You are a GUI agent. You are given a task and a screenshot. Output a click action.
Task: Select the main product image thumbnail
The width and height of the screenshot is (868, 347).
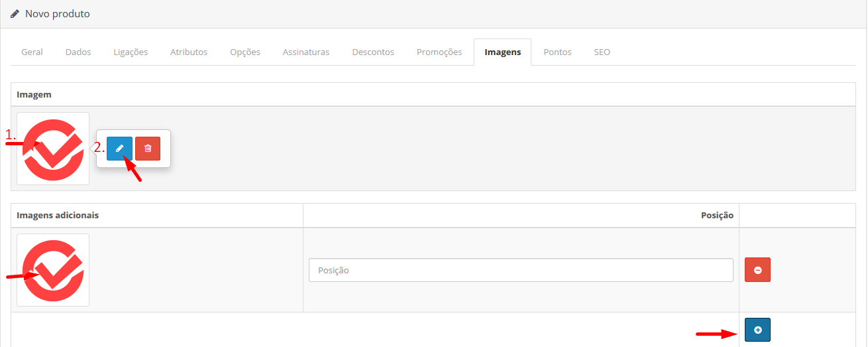(53, 149)
